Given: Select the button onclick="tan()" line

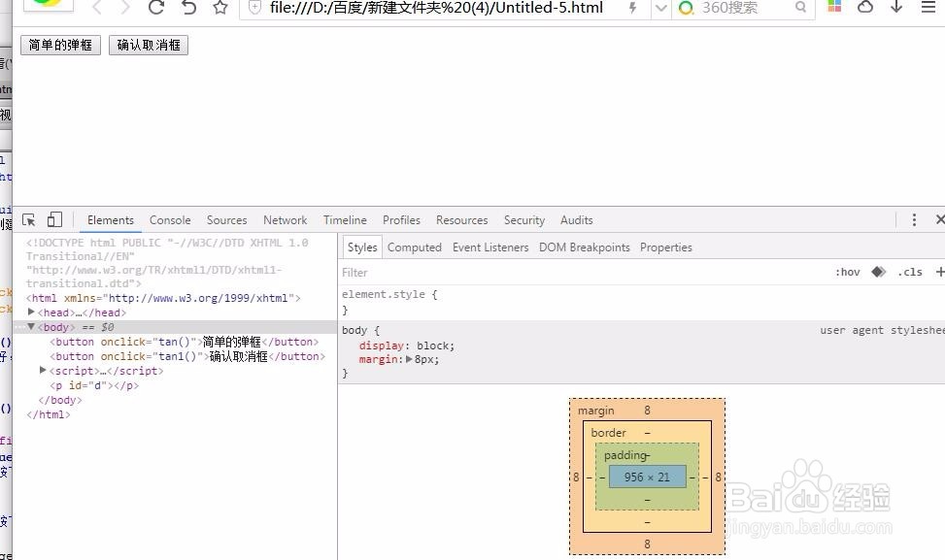Looking at the screenshot, I should point(184,342).
